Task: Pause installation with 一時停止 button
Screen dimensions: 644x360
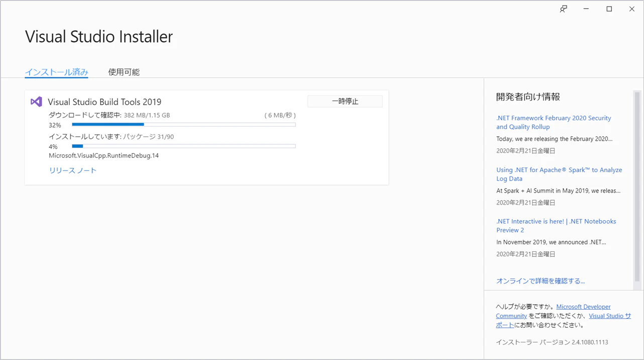Action: pos(345,101)
